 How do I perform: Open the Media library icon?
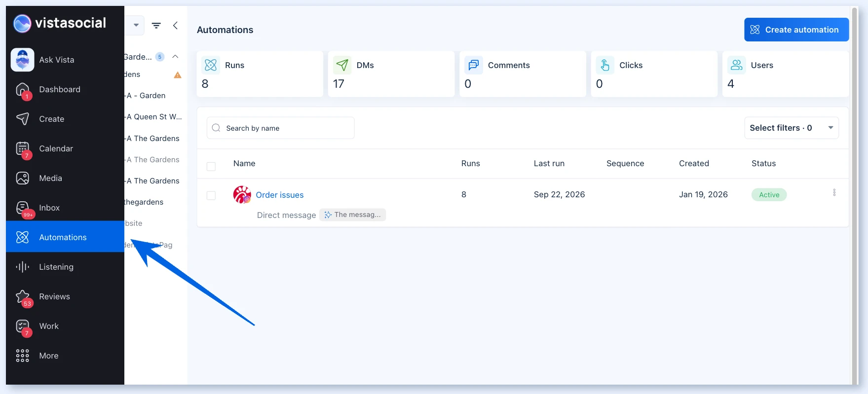tap(23, 178)
